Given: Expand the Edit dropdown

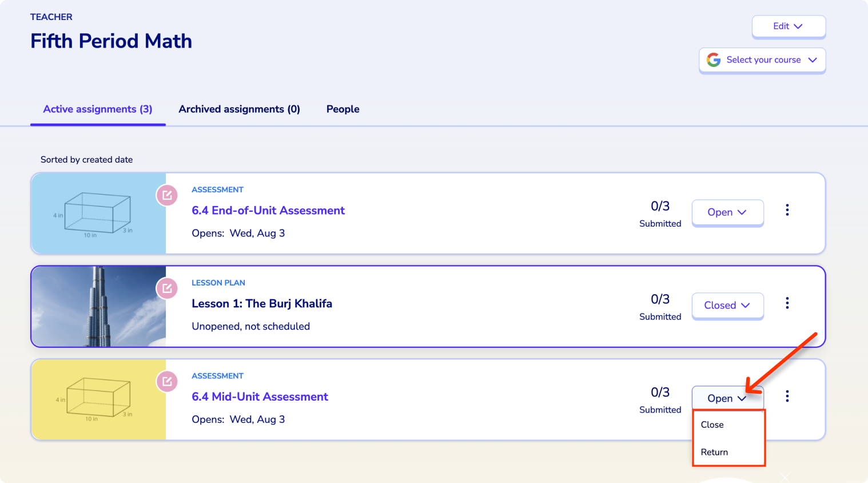Looking at the screenshot, I should pos(789,26).
